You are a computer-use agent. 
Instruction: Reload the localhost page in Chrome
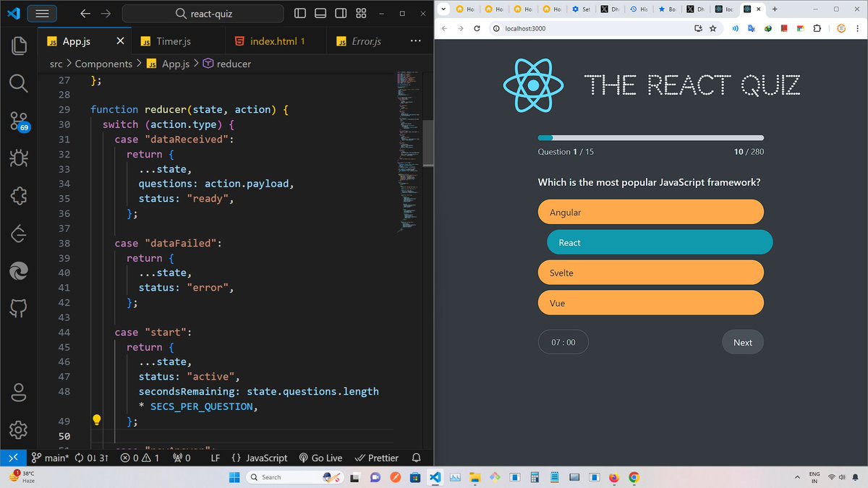coord(477,28)
